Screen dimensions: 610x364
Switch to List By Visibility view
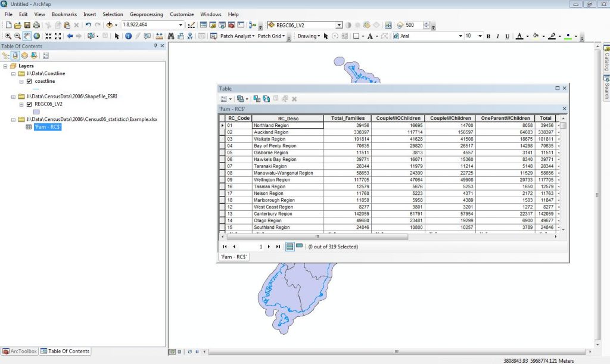pyautogui.click(x=24, y=55)
